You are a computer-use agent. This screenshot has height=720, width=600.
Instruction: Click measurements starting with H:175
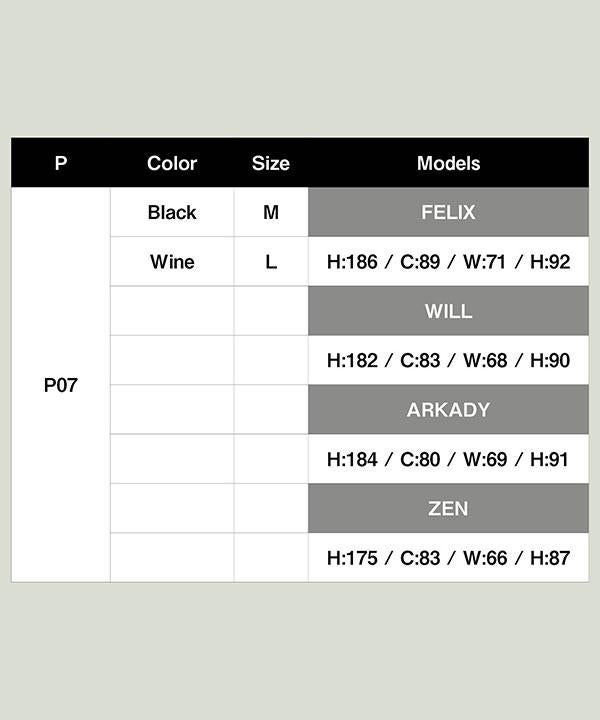(x=449, y=558)
